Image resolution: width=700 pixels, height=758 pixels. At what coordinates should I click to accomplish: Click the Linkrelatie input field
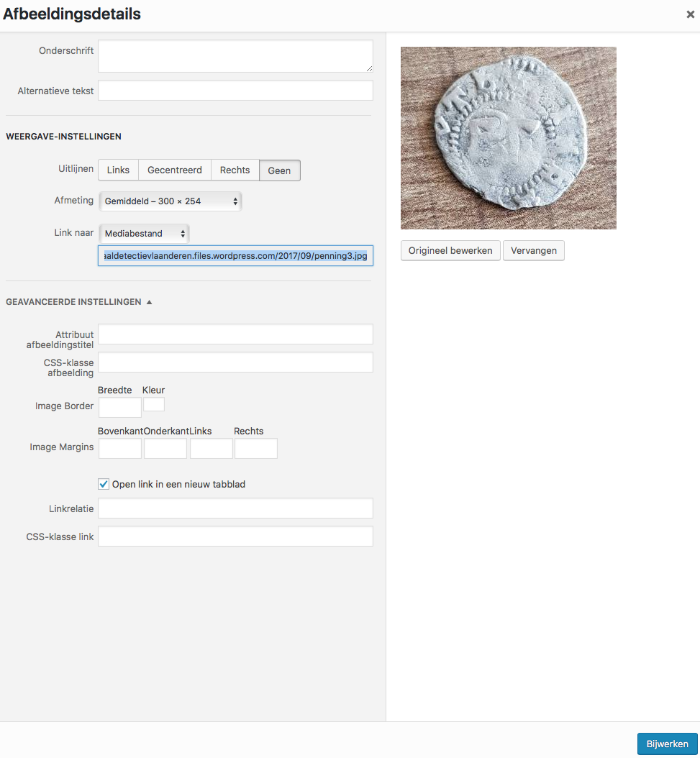pyautogui.click(x=235, y=508)
